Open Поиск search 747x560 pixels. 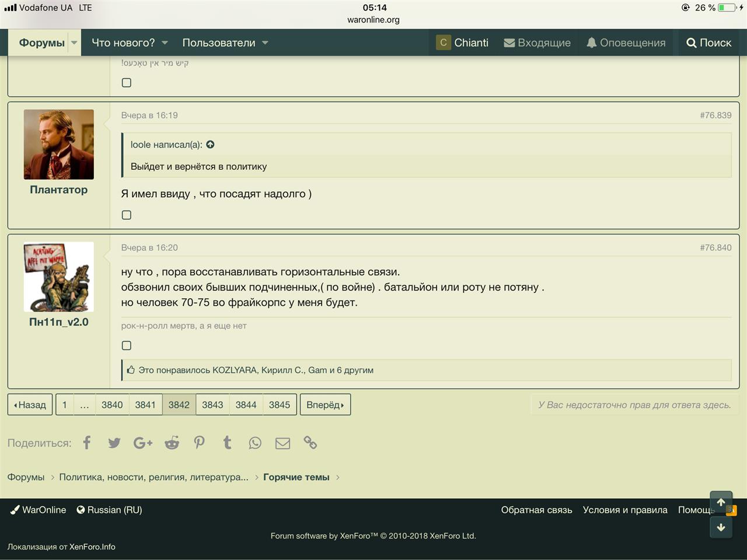click(x=708, y=43)
